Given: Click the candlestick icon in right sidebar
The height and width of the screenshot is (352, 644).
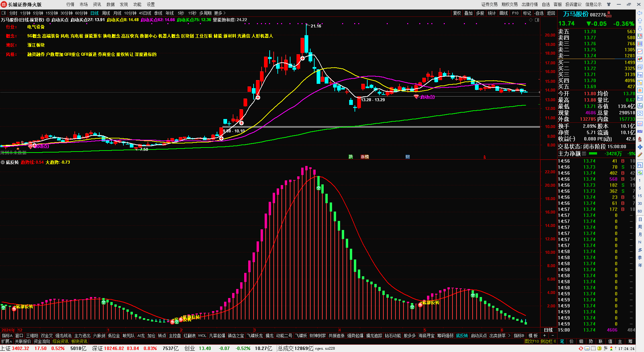Looking at the screenshot, I should pos(640,59).
